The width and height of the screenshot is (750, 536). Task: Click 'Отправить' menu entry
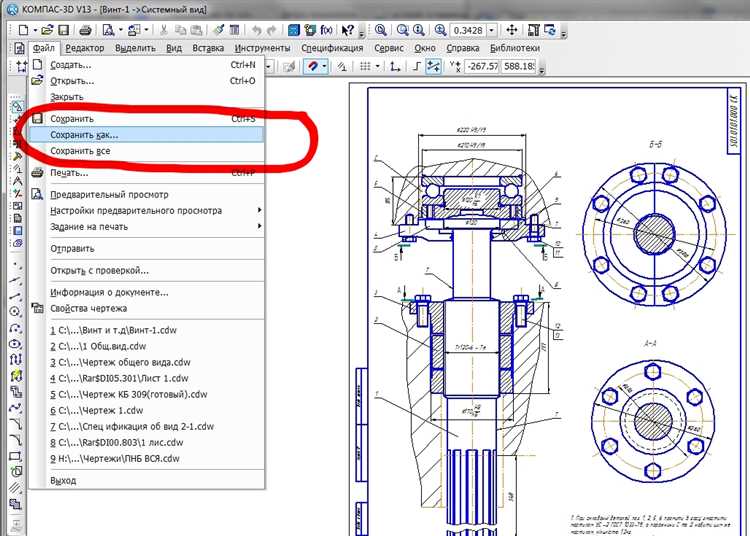click(146, 249)
